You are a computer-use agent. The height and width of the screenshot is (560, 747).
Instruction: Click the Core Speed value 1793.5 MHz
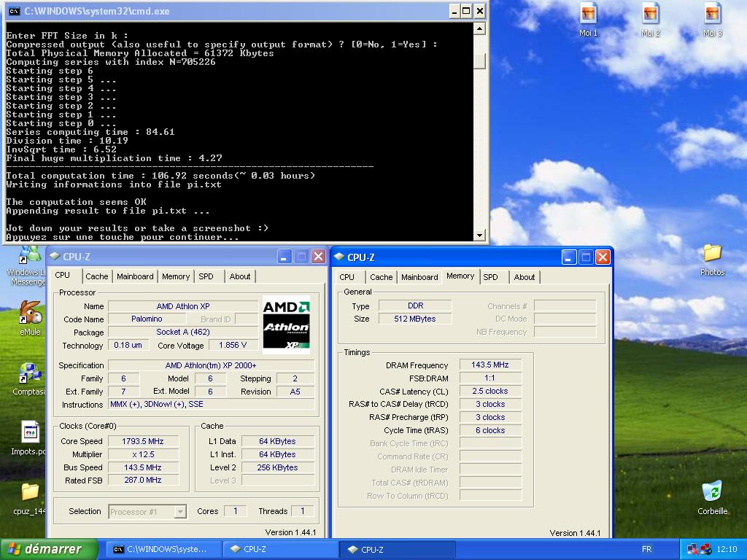(x=143, y=441)
